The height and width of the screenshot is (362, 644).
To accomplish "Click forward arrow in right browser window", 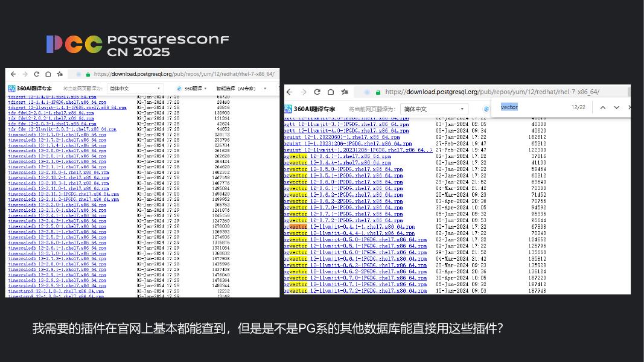I will tap(304, 92).
